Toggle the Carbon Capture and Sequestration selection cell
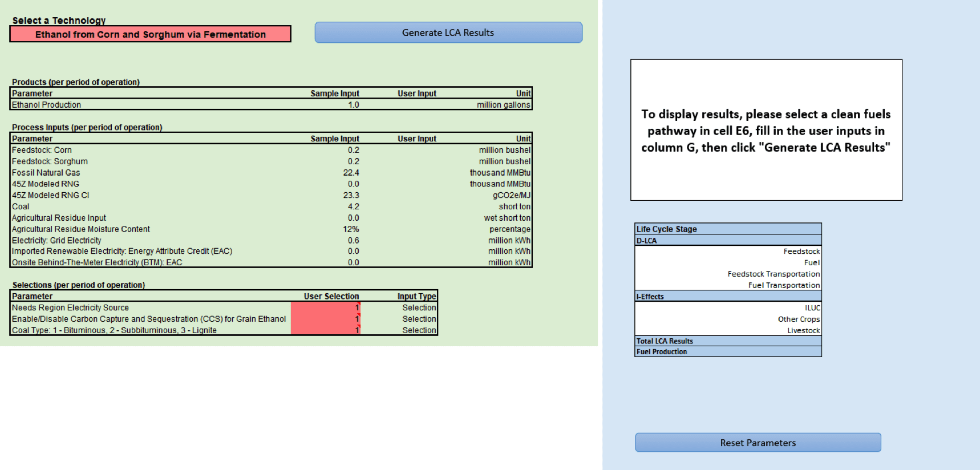980x470 pixels. coord(325,319)
